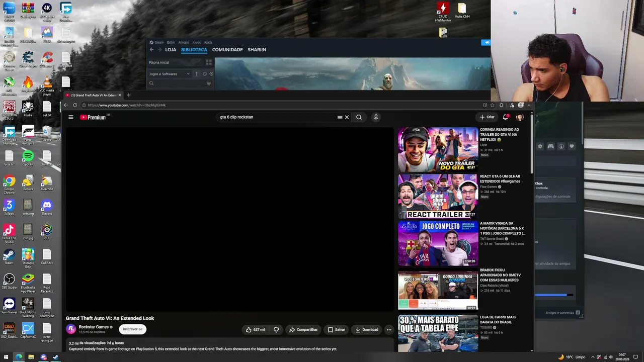Go back in Steam navigation
This screenshot has height=362, width=644.
pos(151,50)
